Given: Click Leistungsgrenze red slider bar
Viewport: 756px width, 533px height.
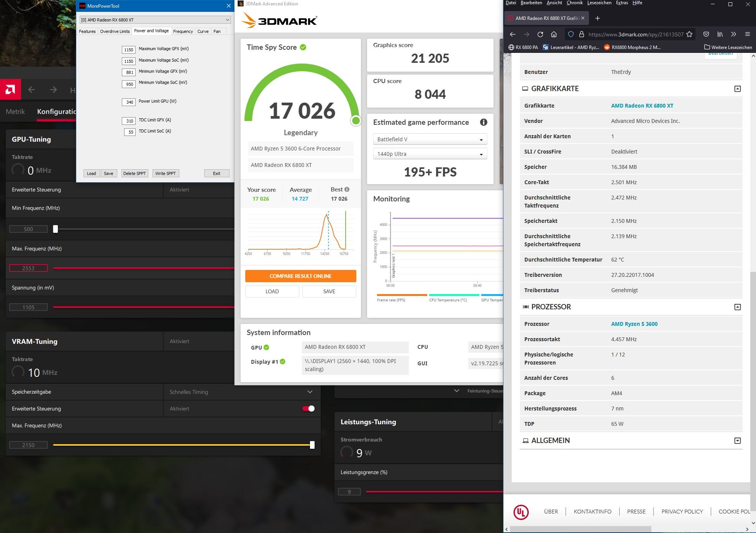Looking at the screenshot, I should coord(434,492).
